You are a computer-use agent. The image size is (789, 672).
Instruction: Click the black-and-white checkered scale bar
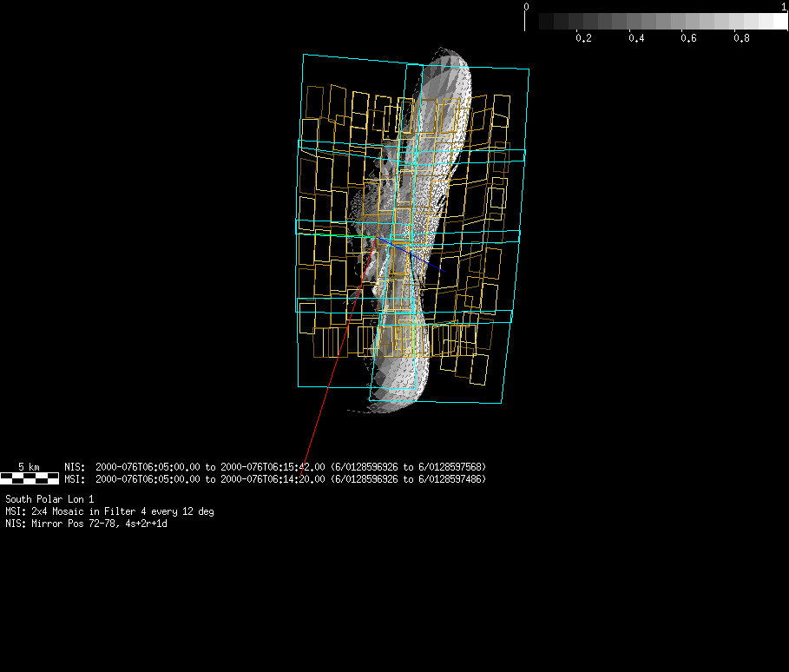click(x=30, y=478)
